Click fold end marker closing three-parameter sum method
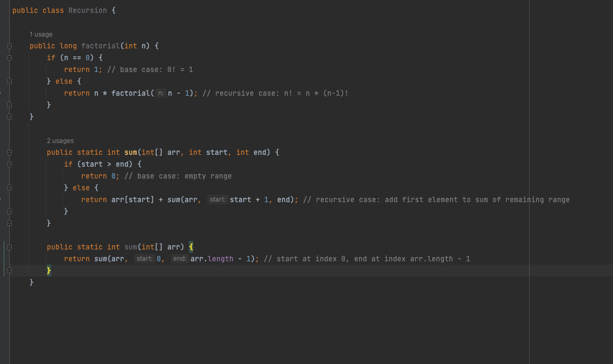 pyautogui.click(x=9, y=223)
